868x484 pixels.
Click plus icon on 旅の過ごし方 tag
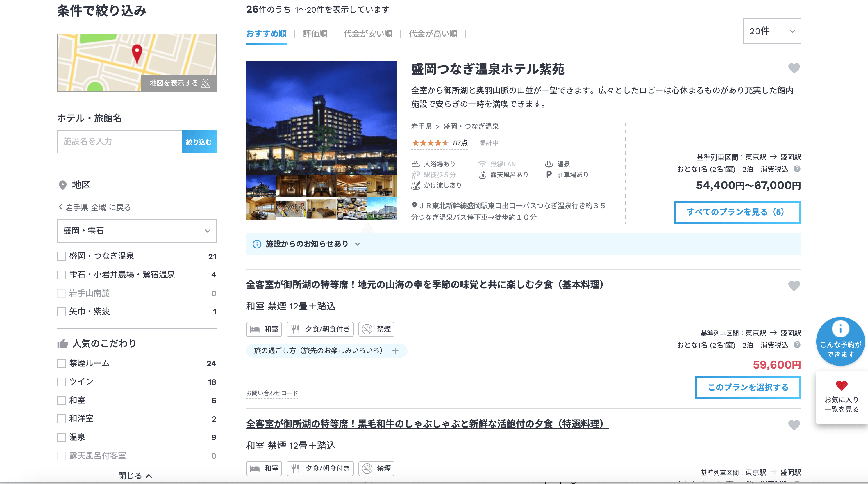395,351
